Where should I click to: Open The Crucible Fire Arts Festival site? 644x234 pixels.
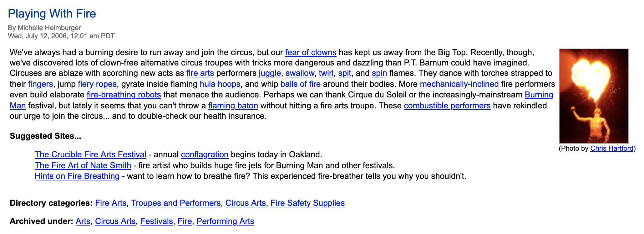[x=90, y=155]
